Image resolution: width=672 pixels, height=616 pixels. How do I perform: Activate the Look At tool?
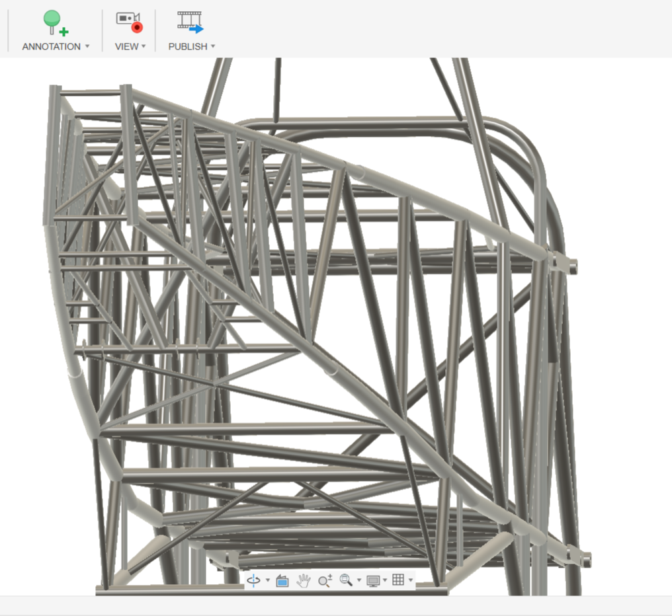[282, 580]
